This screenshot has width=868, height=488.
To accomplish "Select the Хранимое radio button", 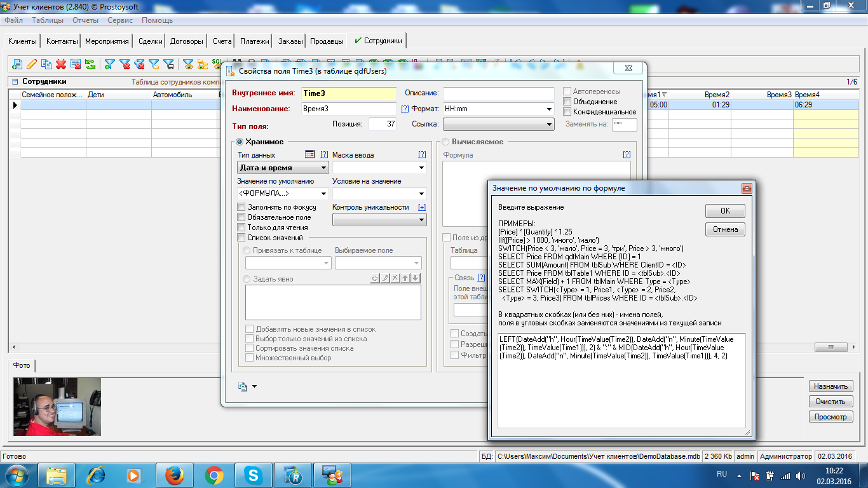I will [x=240, y=142].
